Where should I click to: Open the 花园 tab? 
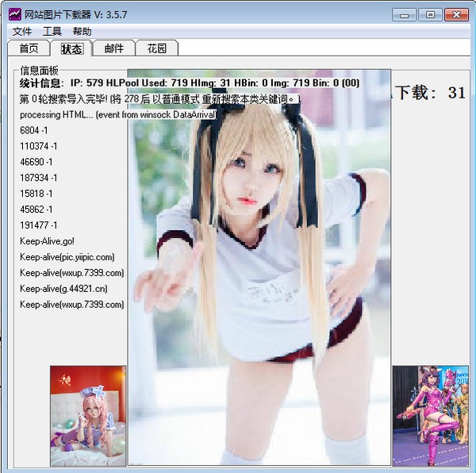(x=156, y=48)
